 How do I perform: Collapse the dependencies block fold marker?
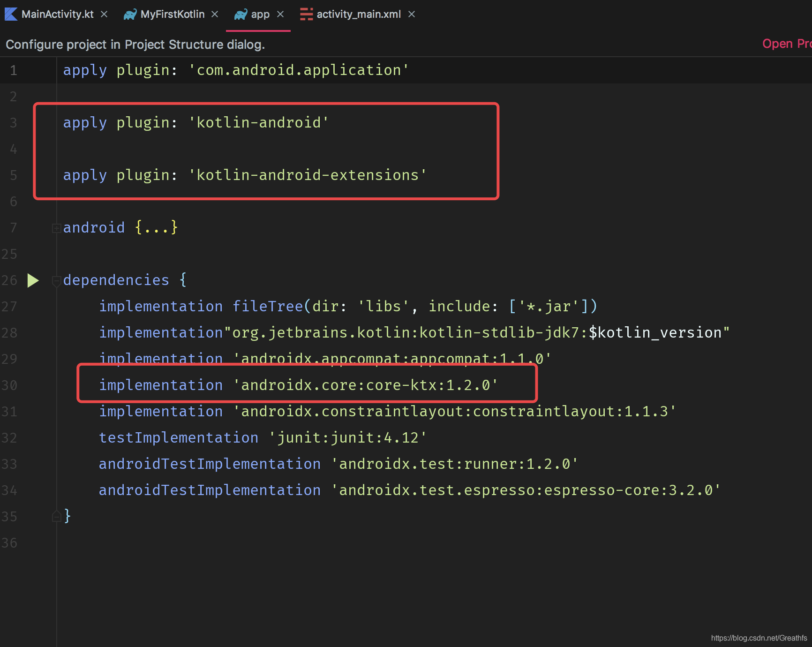click(56, 281)
